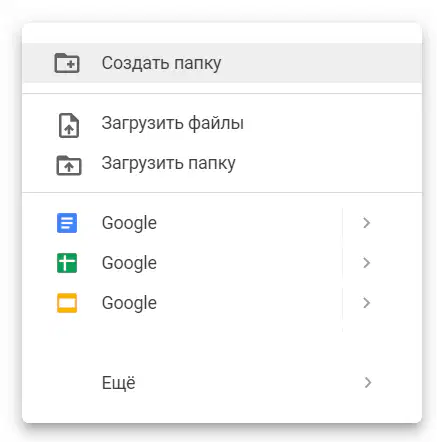Click Google label beside green Sheets icon

(x=129, y=263)
